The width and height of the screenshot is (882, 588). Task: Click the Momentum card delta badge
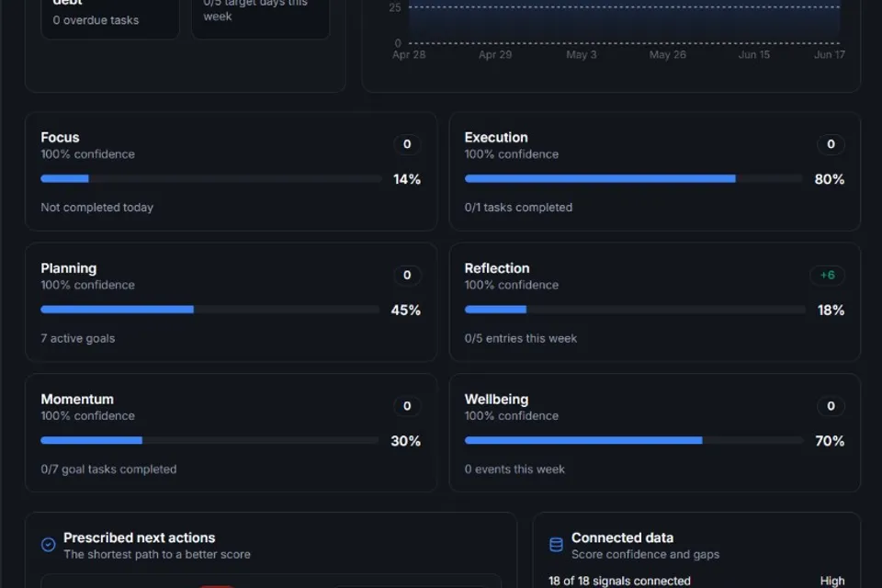[x=407, y=406]
